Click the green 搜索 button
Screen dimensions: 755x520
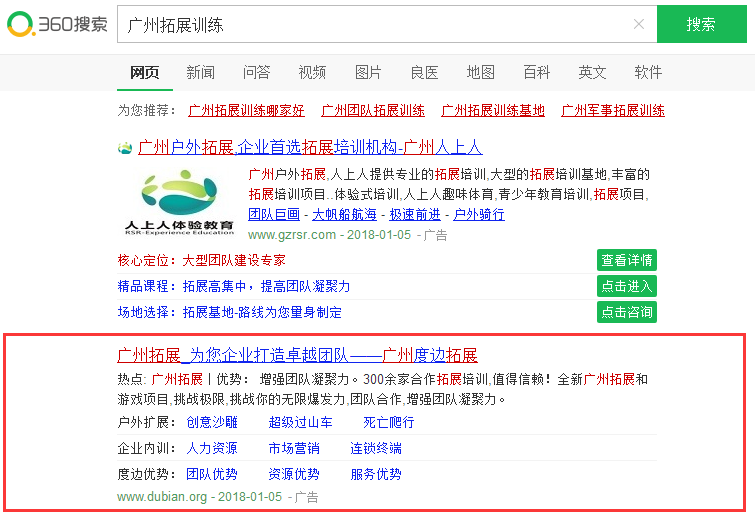702,24
